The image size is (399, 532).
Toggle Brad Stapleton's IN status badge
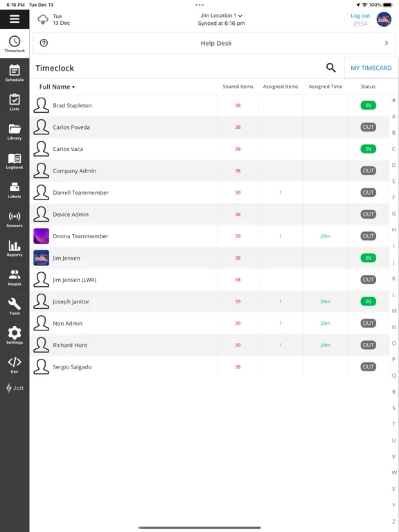(368, 105)
